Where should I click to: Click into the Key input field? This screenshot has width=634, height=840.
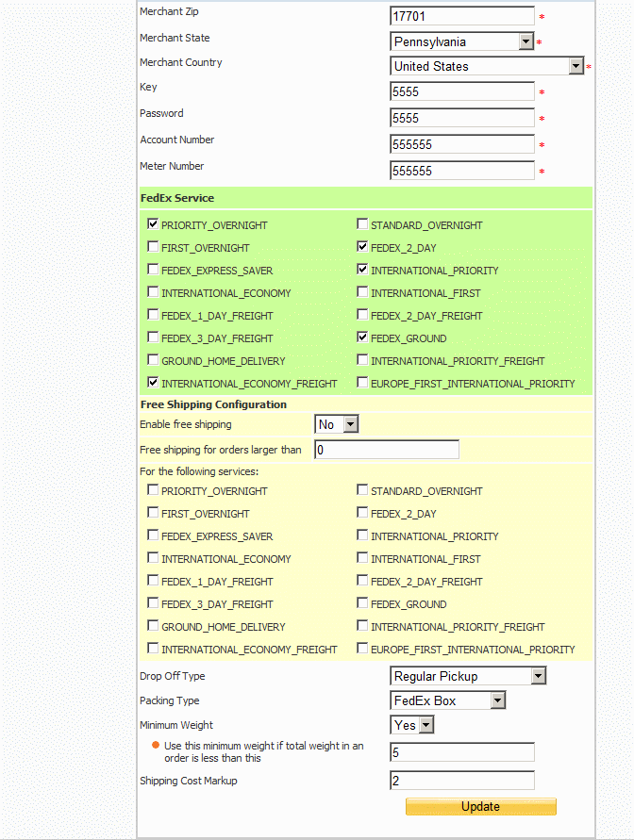462,91
